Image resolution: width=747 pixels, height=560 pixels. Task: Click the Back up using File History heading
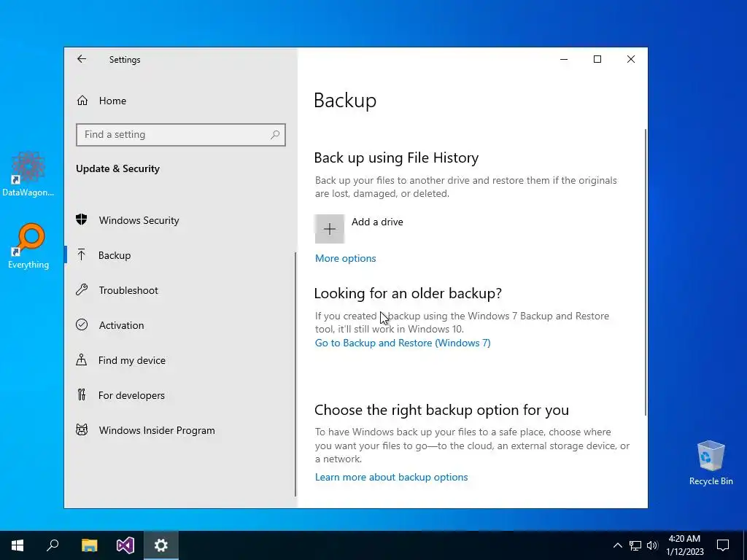pos(396,157)
